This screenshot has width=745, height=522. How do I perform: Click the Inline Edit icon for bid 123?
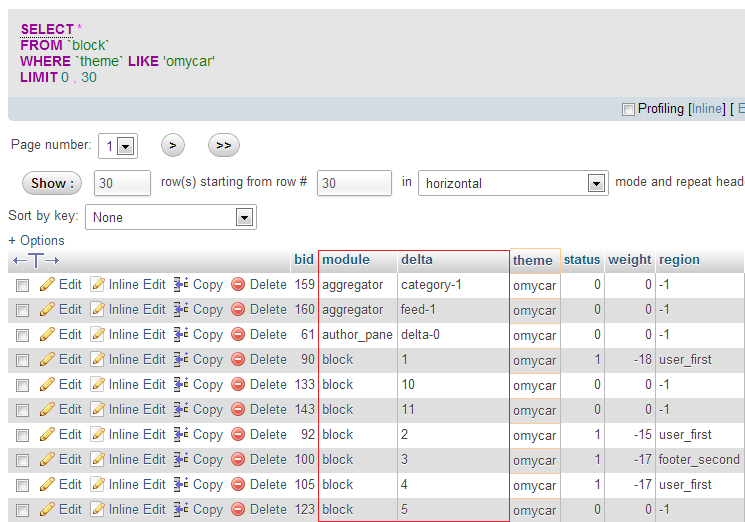98,510
